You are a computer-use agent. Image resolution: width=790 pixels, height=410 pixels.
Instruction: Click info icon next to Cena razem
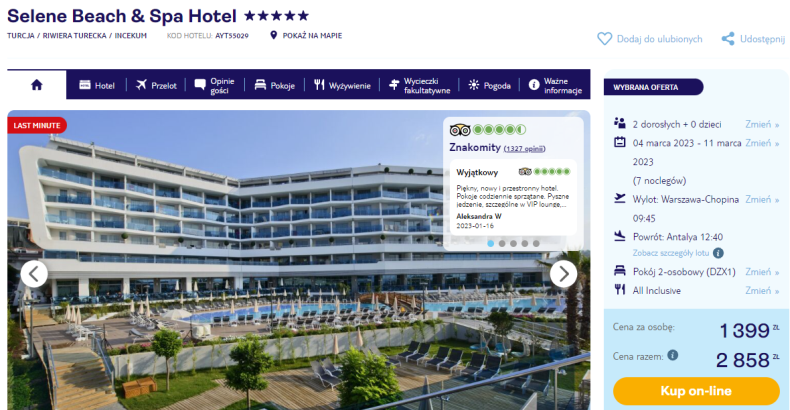pos(673,355)
